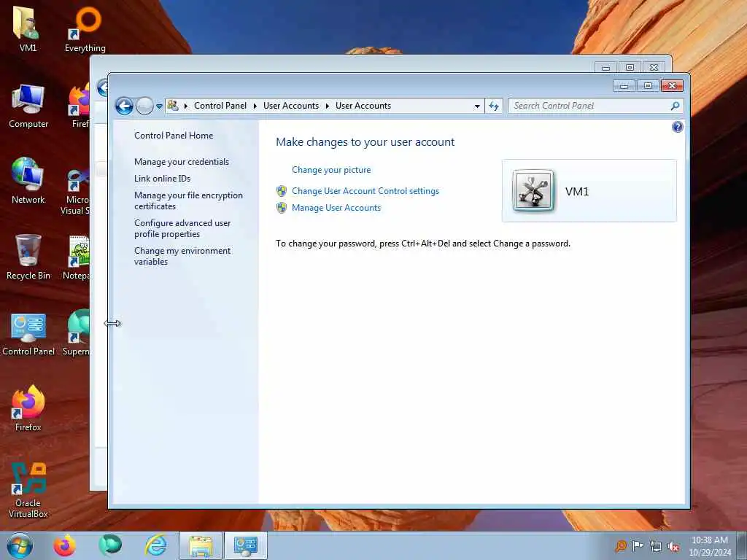
Task: Select the Network desktop icon
Action: coord(28,181)
